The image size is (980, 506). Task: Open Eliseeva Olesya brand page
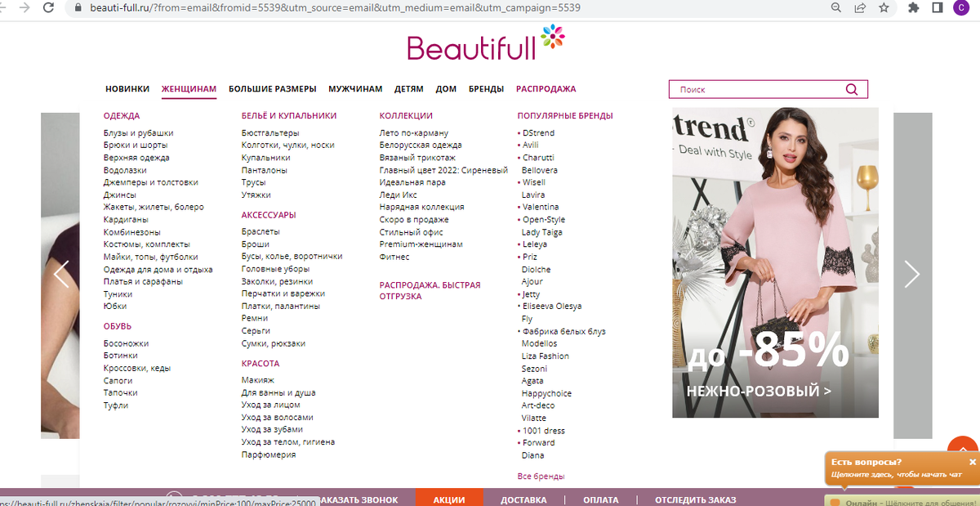[552, 306]
